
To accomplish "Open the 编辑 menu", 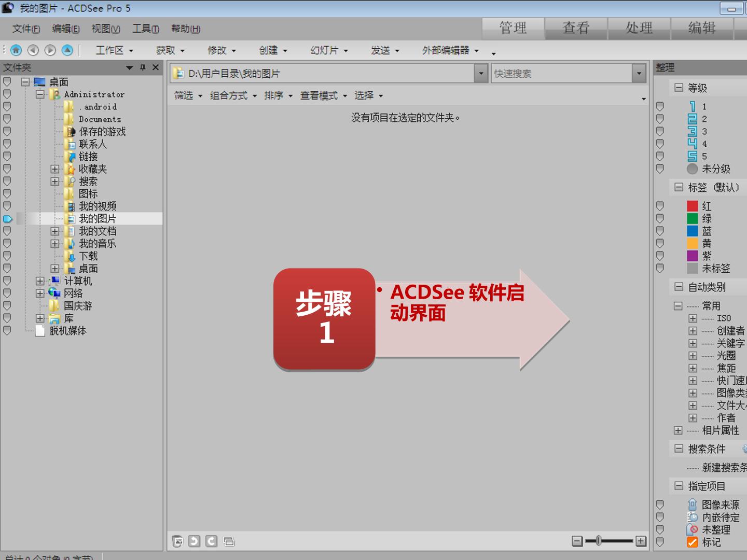I will 66,29.
